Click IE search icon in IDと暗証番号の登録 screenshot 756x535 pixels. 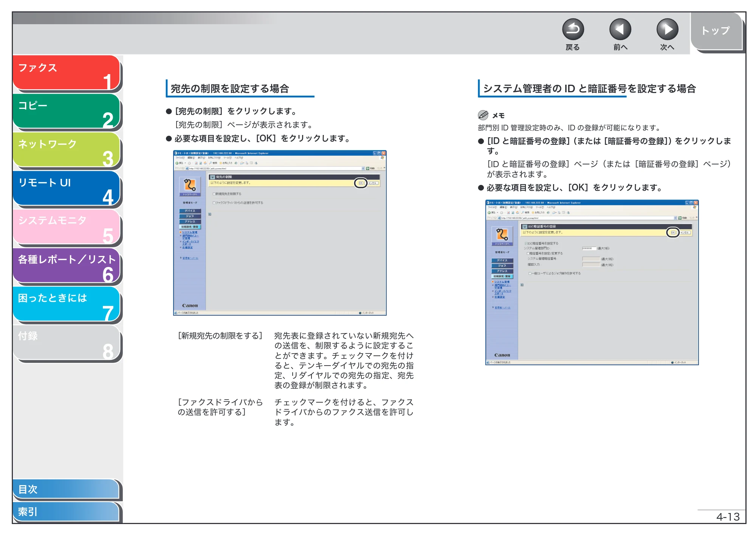coord(523,212)
